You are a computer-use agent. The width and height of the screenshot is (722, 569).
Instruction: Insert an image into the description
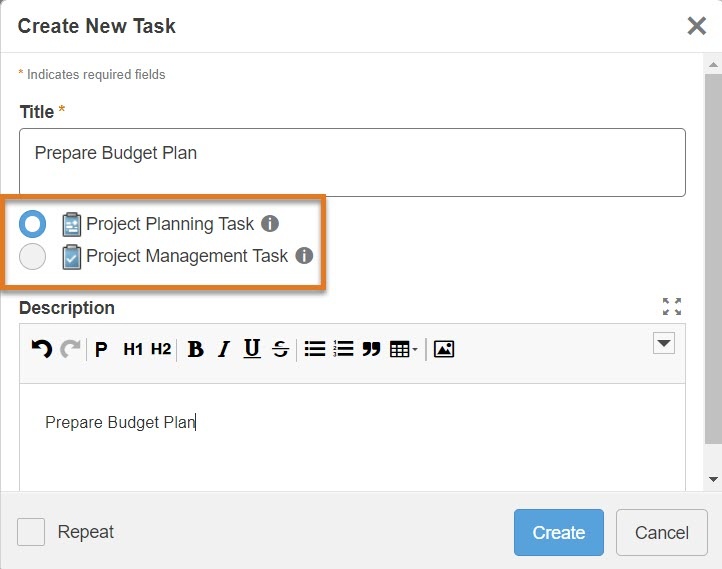pos(444,349)
